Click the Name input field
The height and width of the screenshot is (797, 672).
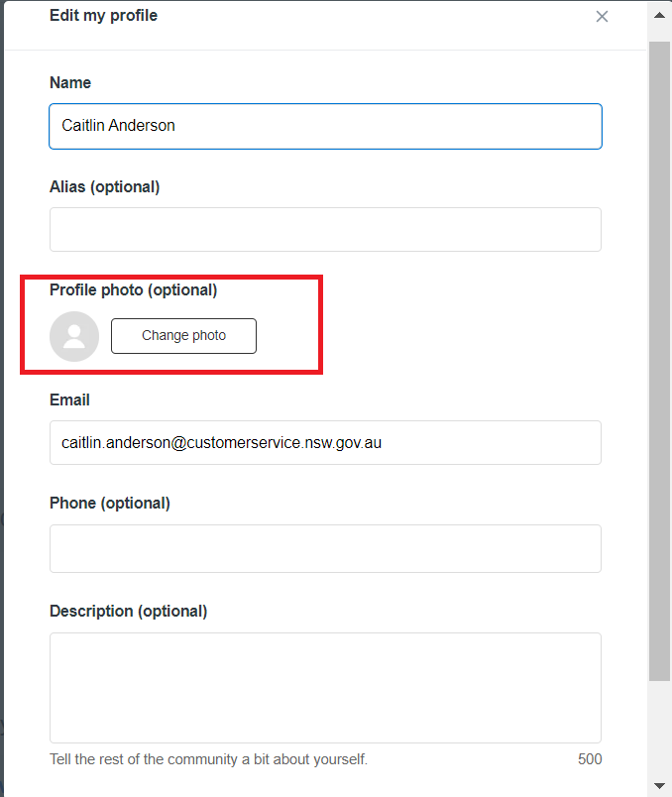(x=325, y=126)
